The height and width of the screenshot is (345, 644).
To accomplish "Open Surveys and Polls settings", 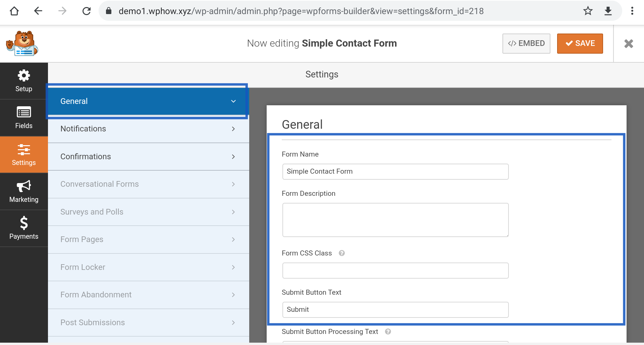I will (149, 212).
